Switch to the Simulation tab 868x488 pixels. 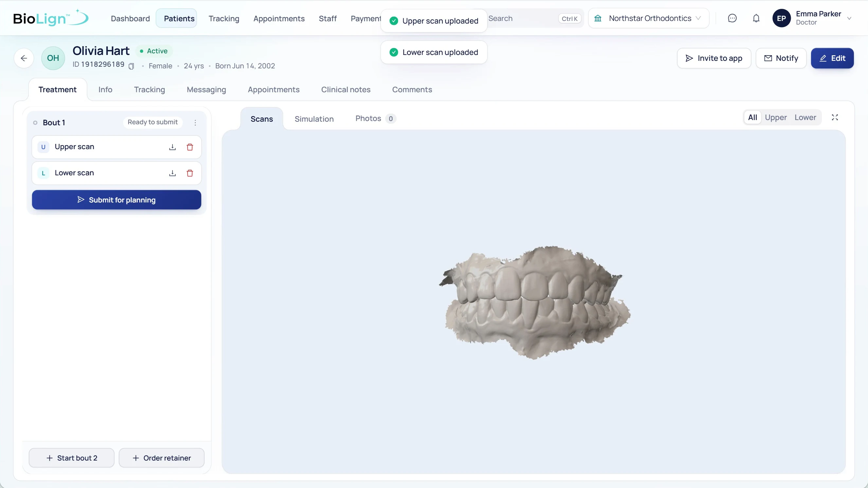click(314, 119)
